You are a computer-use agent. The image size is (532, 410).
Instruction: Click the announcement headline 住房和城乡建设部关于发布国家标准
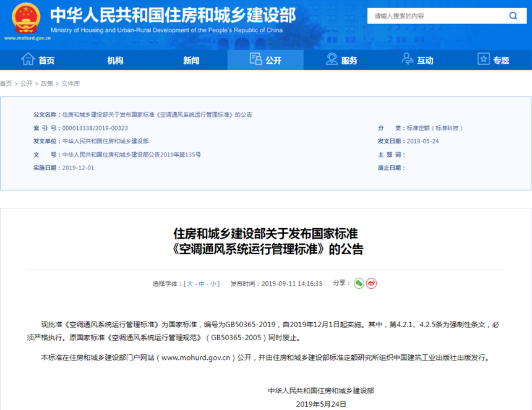click(x=265, y=233)
